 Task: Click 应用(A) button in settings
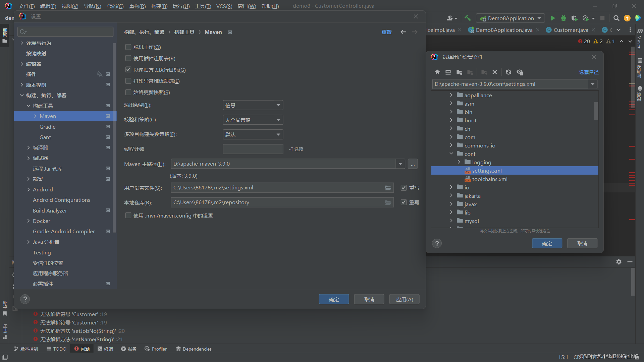coord(404,299)
